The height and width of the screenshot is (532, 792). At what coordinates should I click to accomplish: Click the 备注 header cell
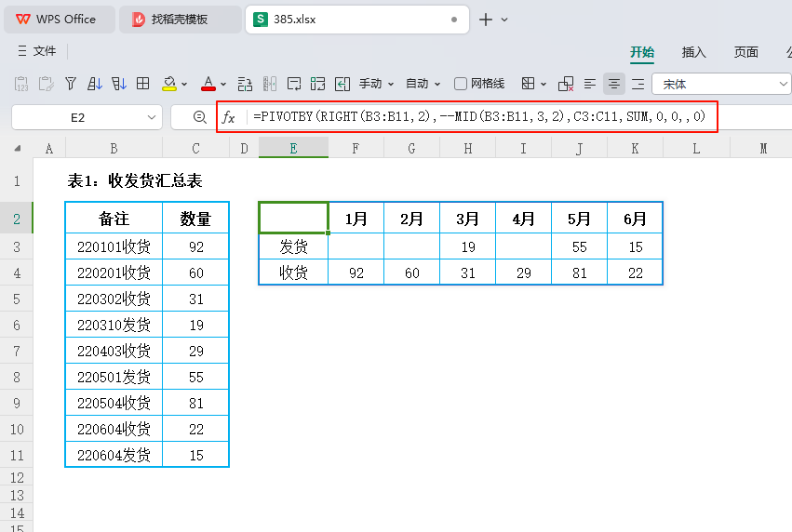pos(114,219)
